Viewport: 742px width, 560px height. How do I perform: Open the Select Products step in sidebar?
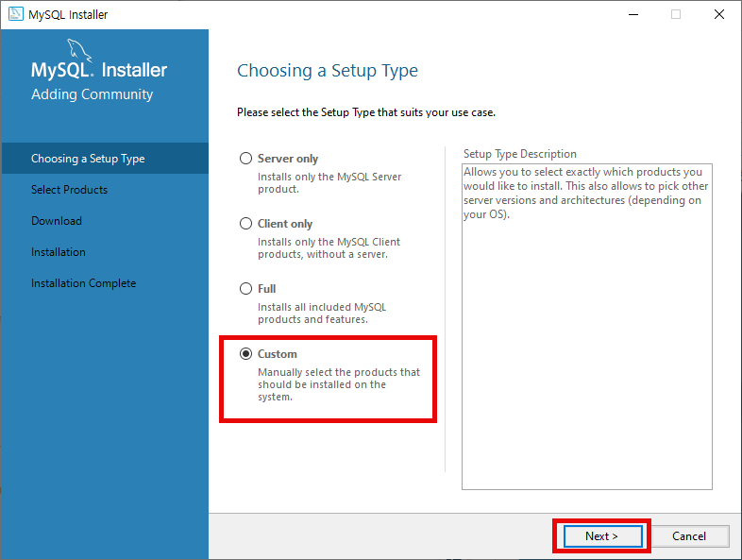tap(69, 190)
